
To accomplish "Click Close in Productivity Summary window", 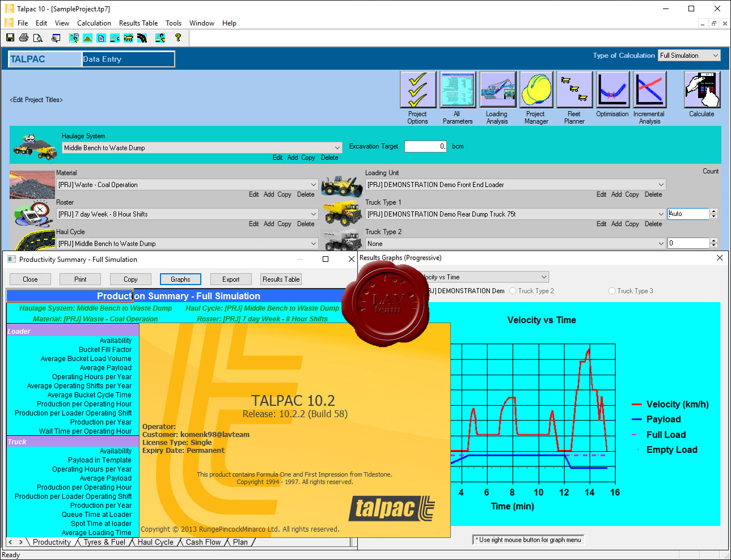I will [x=30, y=279].
